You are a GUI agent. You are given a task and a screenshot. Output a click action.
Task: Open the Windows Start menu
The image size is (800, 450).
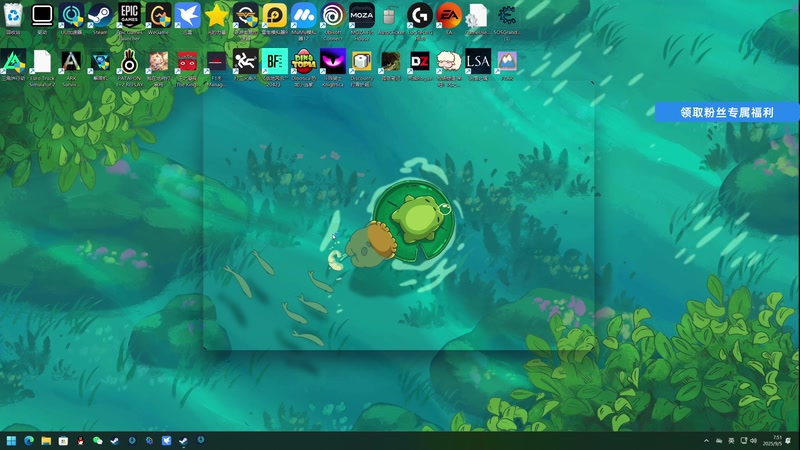11,440
